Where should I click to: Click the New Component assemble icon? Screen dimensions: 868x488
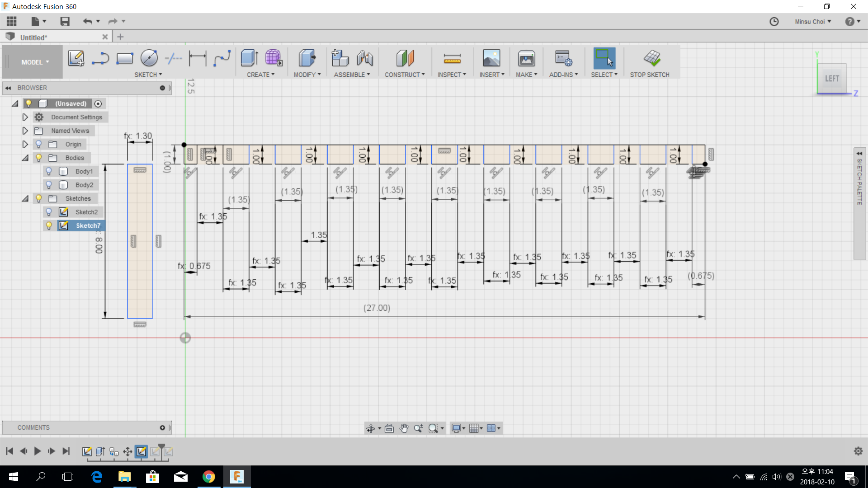click(x=340, y=58)
